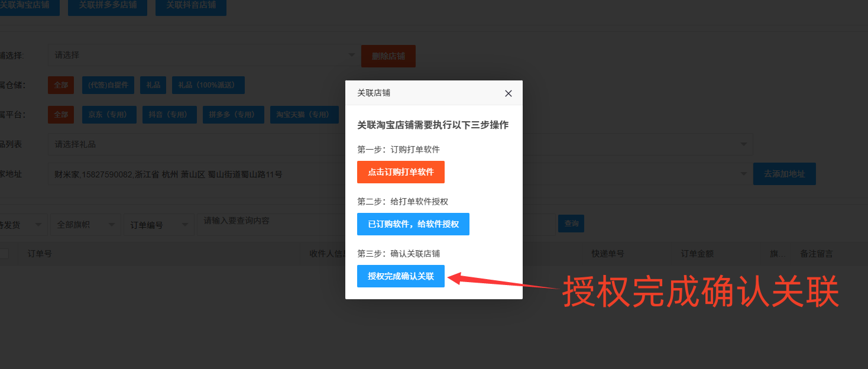
Task: Open the 请选择礼品 gift list dropdown
Action: 195,144
